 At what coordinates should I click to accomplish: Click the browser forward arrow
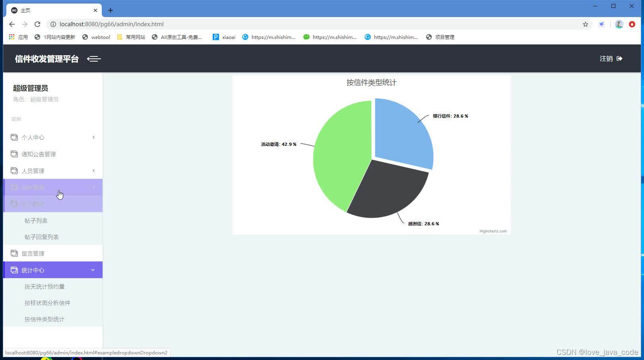pyautogui.click(x=25, y=24)
